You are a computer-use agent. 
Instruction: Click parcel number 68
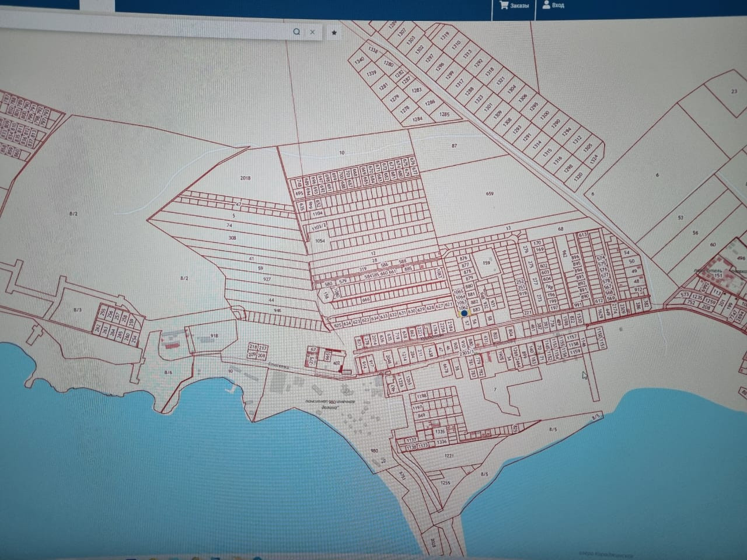tap(562, 228)
